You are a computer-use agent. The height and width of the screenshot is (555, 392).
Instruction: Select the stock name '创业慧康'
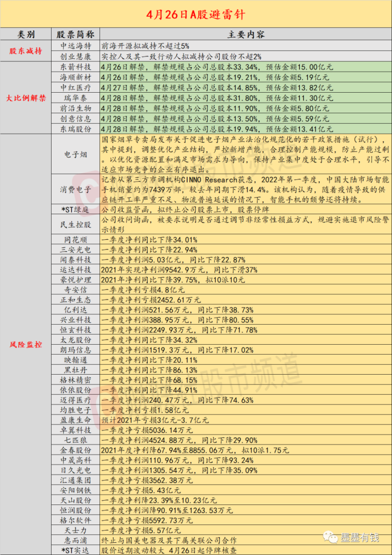(x=76, y=56)
